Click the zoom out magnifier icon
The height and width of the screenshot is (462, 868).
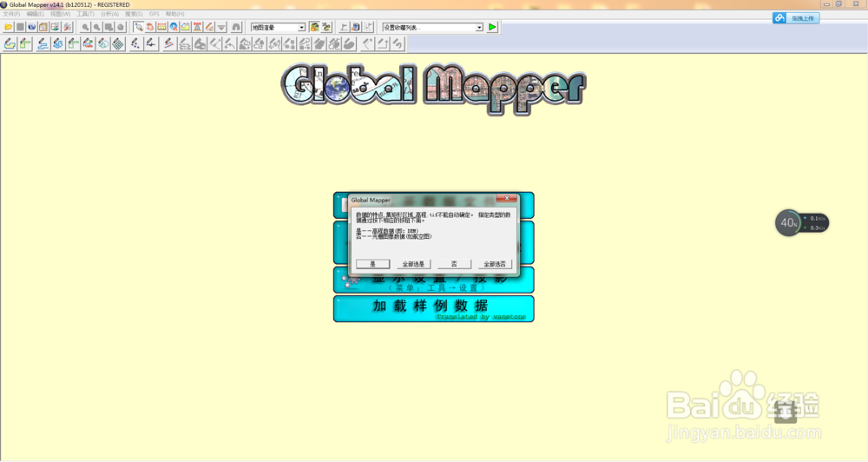click(97, 27)
